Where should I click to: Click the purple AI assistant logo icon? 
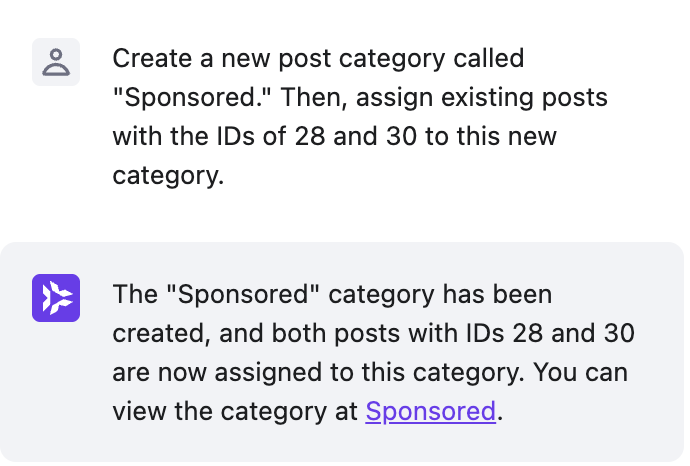[56, 298]
